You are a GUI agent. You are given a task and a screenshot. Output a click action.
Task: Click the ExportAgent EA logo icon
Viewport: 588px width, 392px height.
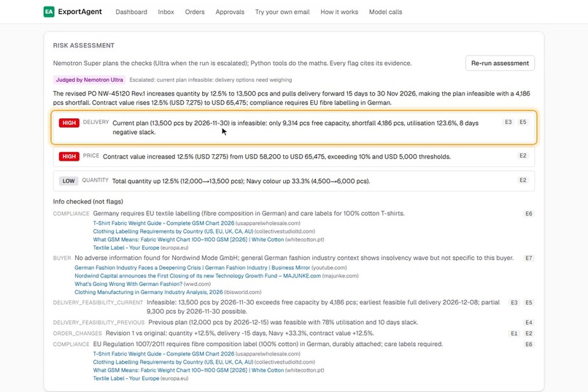pos(49,12)
